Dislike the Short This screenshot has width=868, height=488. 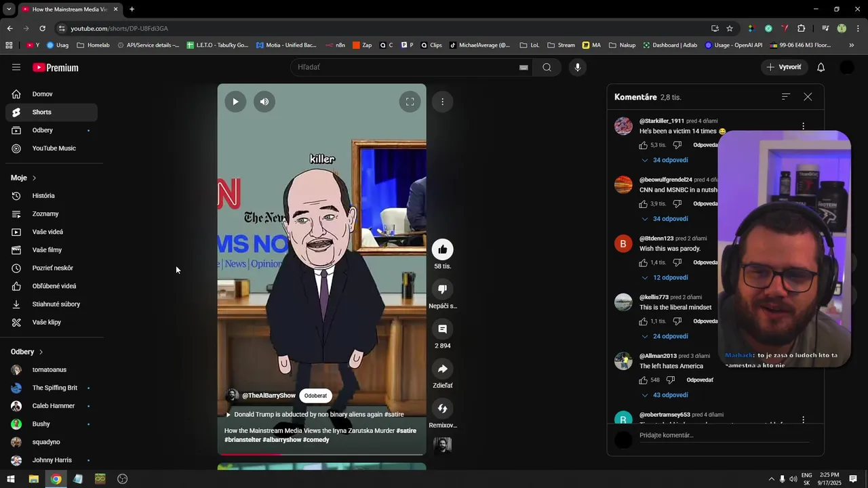click(442, 289)
